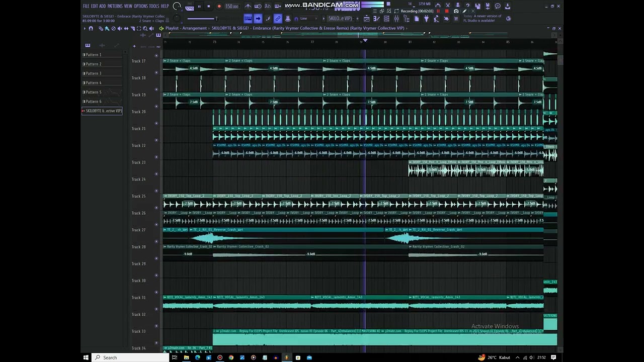The height and width of the screenshot is (362, 644).
Task: Click the red record button
Action: point(219,7)
